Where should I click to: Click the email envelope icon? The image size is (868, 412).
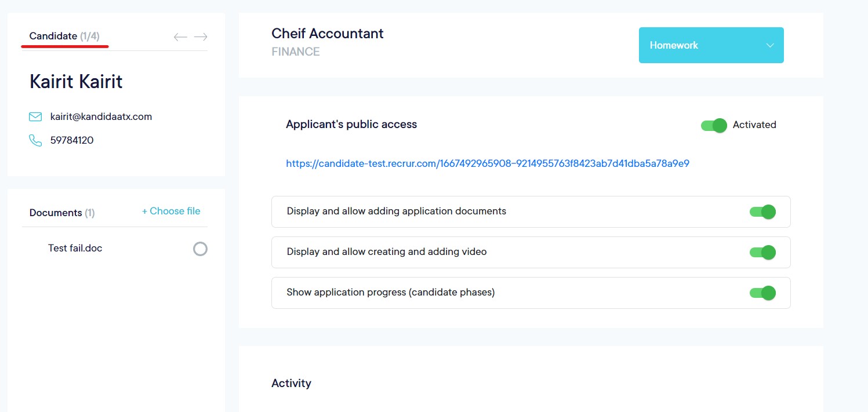coord(35,117)
